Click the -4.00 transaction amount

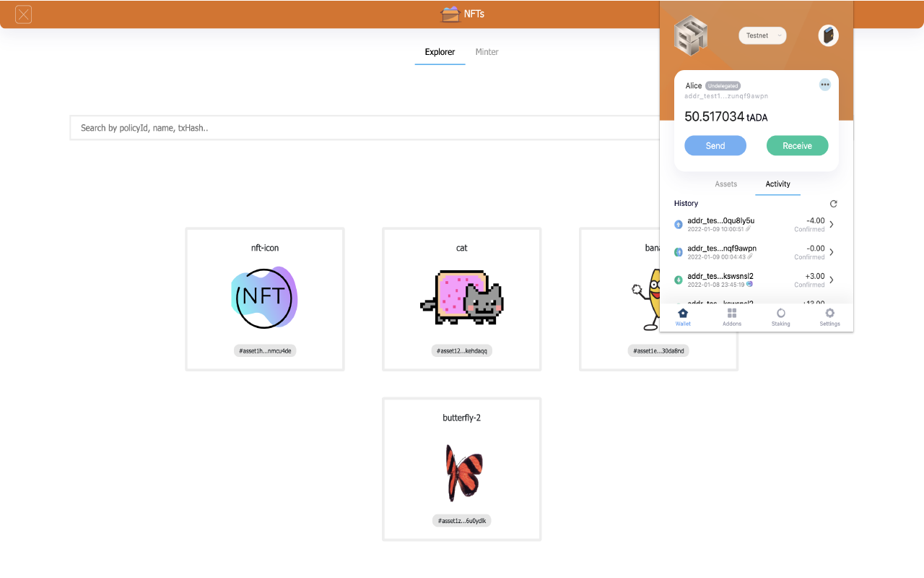coord(815,220)
